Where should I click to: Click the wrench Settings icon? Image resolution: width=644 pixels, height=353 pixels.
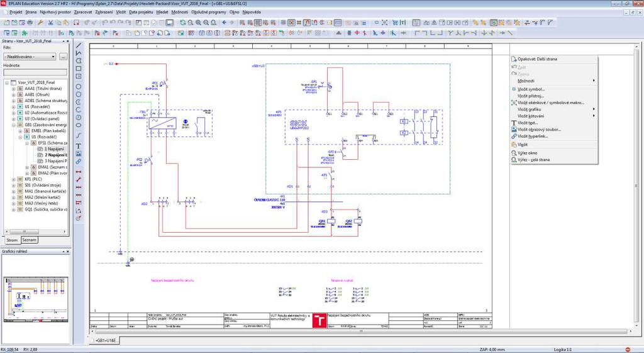40,23
